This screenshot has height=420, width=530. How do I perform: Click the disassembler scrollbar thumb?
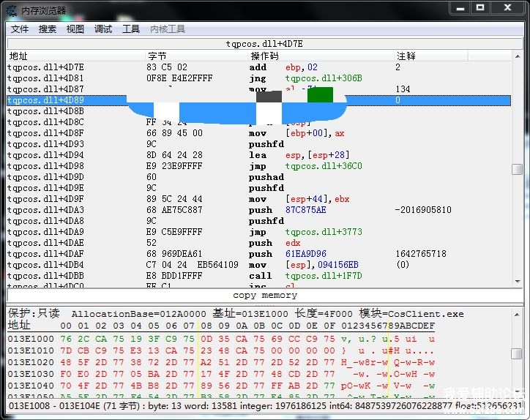pyautogui.click(x=517, y=169)
